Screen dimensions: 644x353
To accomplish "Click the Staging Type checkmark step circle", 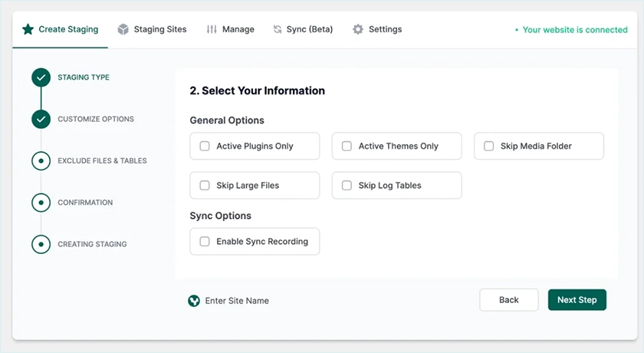I will [x=41, y=78].
